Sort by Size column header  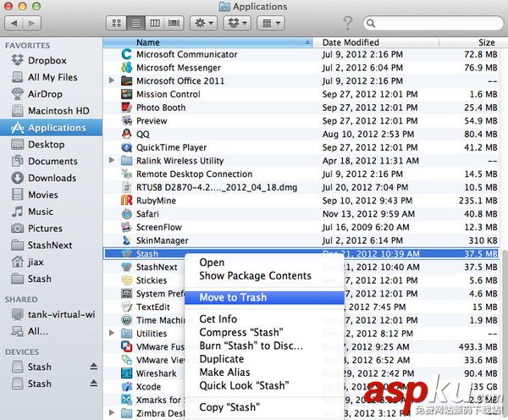[x=472, y=42]
